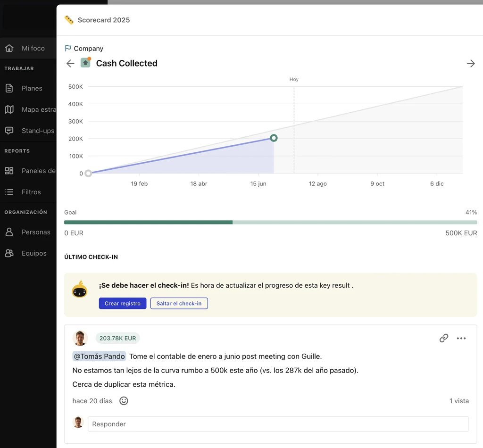The height and width of the screenshot is (448, 483).
Task: Click Company objective link
Action: pyautogui.click(x=88, y=49)
